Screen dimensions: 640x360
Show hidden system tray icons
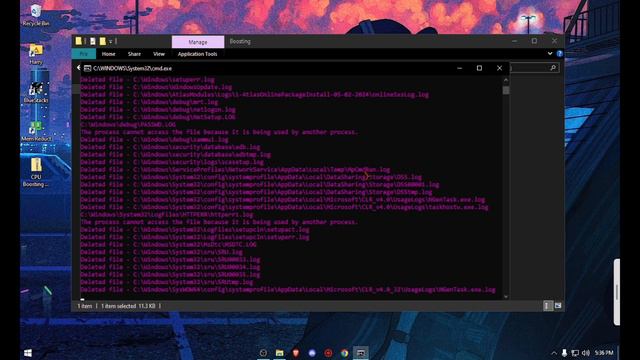554,353
